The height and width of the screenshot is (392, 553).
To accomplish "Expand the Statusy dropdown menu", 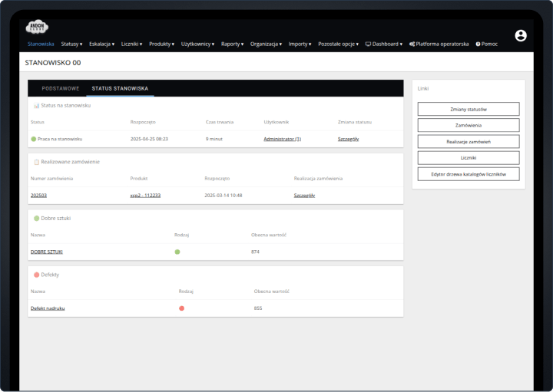I will pyautogui.click(x=71, y=44).
